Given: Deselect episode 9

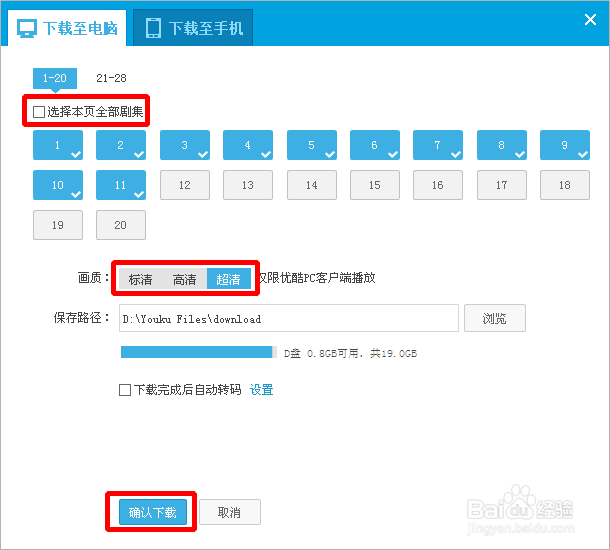Looking at the screenshot, I should [565, 145].
